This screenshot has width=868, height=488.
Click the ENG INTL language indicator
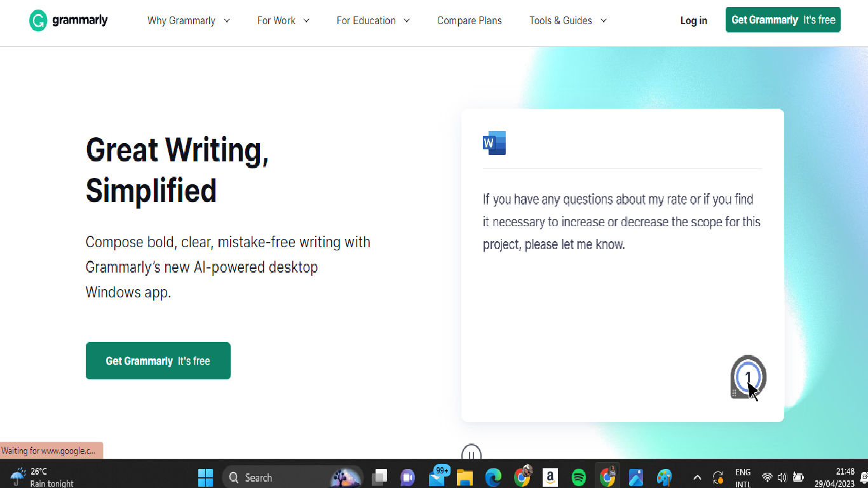[743, 478]
